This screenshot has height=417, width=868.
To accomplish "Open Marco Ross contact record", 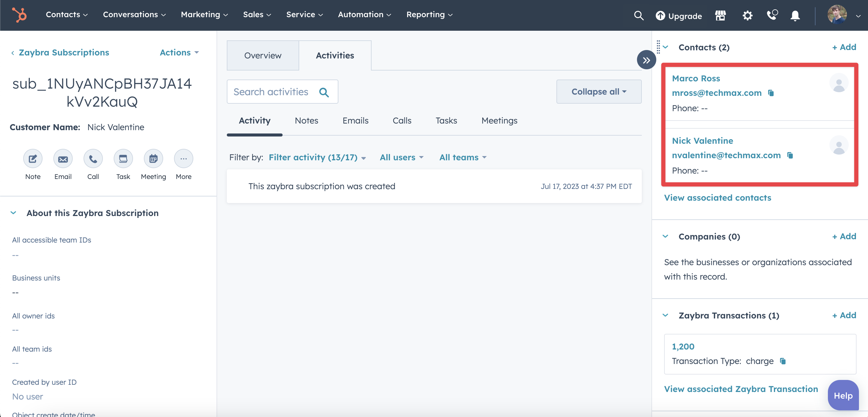I will [696, 78].
